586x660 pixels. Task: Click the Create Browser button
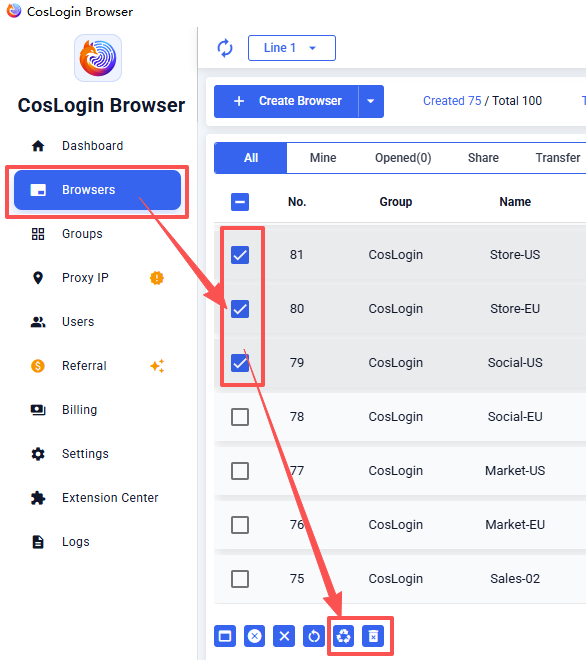pos(286,101)
